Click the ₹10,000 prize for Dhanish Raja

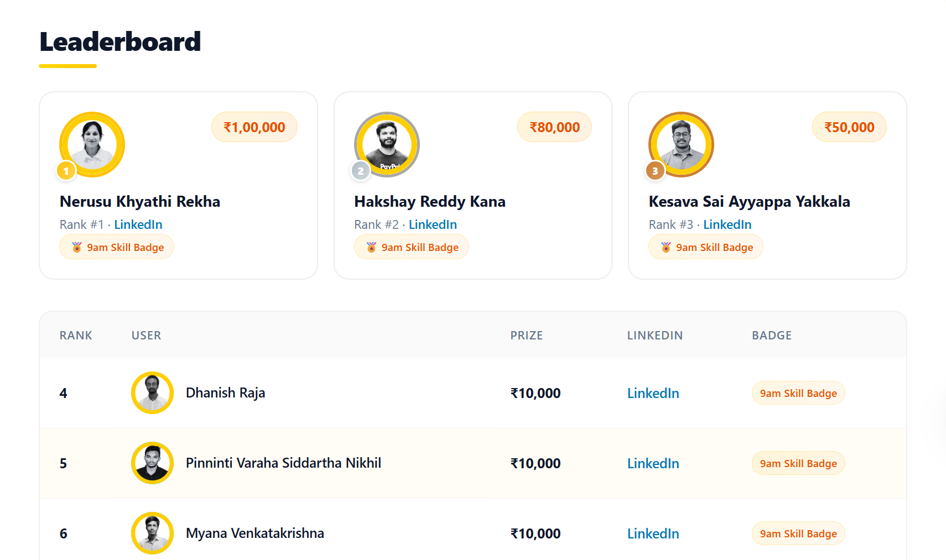(536, 393)
